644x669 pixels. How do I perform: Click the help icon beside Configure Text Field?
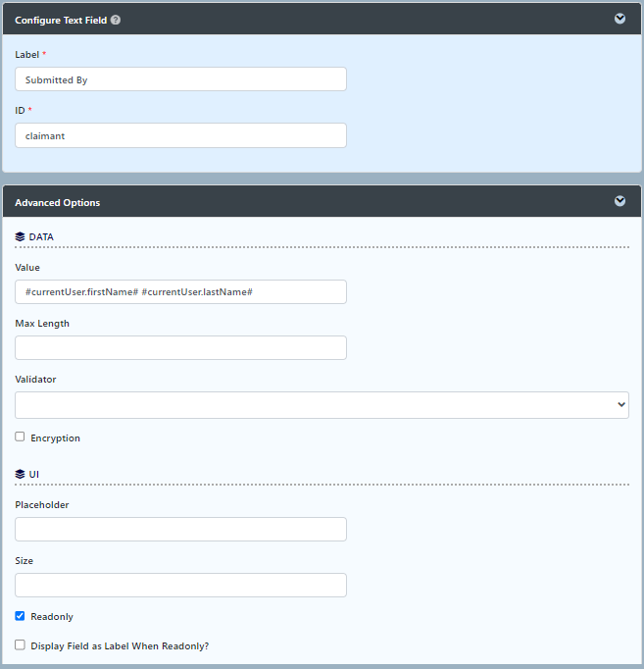pyautogui.click(x=116, y=20)
